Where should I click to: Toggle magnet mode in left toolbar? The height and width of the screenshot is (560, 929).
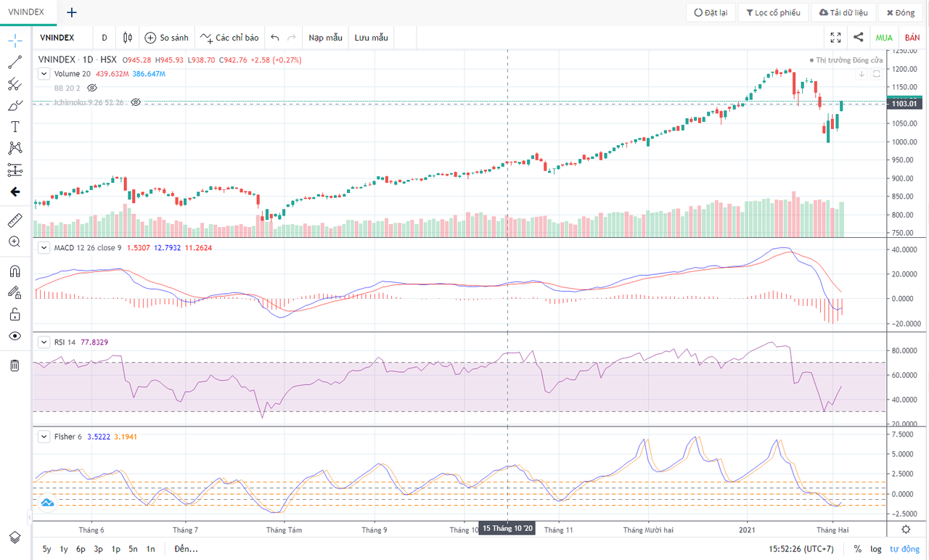(15, 271)
